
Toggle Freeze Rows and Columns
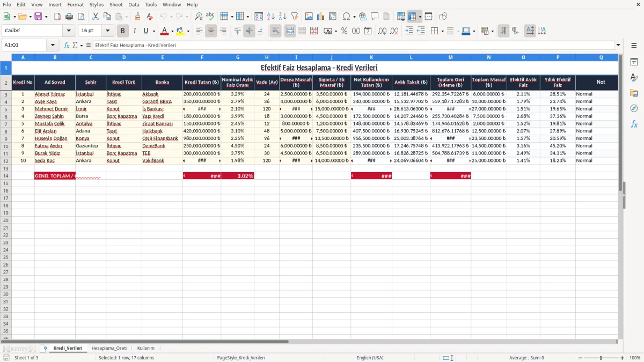click(x=412, y=17)
